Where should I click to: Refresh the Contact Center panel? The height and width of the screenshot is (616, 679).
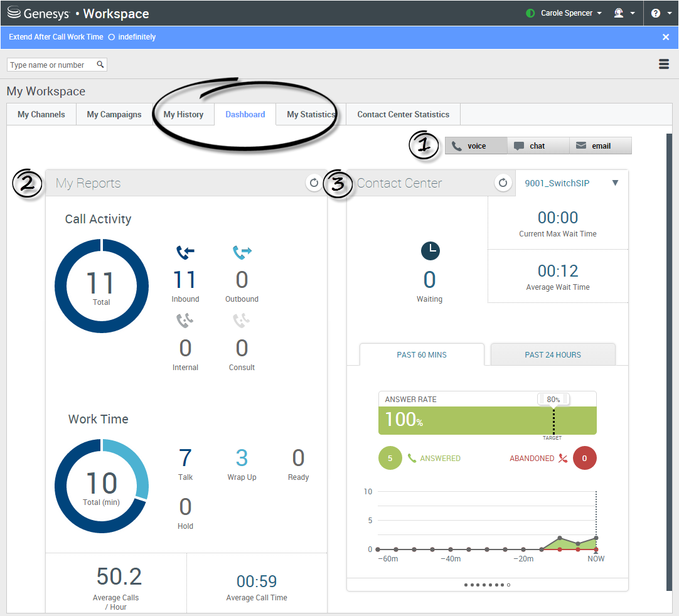(503, 183)
